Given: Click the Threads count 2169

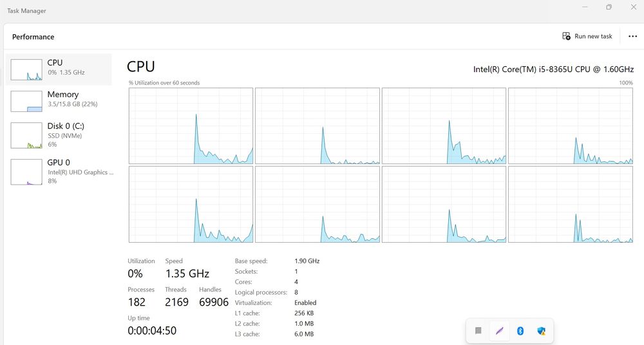Looking at the screenshot, I should (x=176, y=303).
